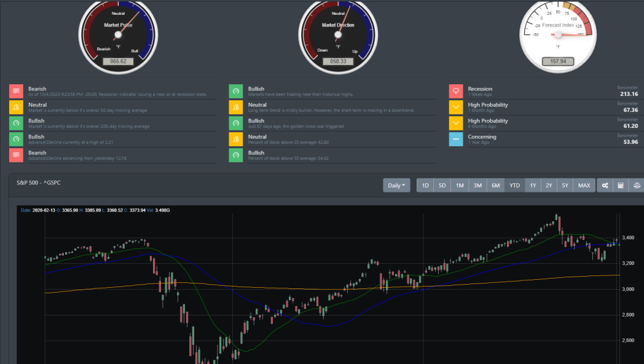
Task: Click the green icon for the golden cross row
Action: (236, 123)
